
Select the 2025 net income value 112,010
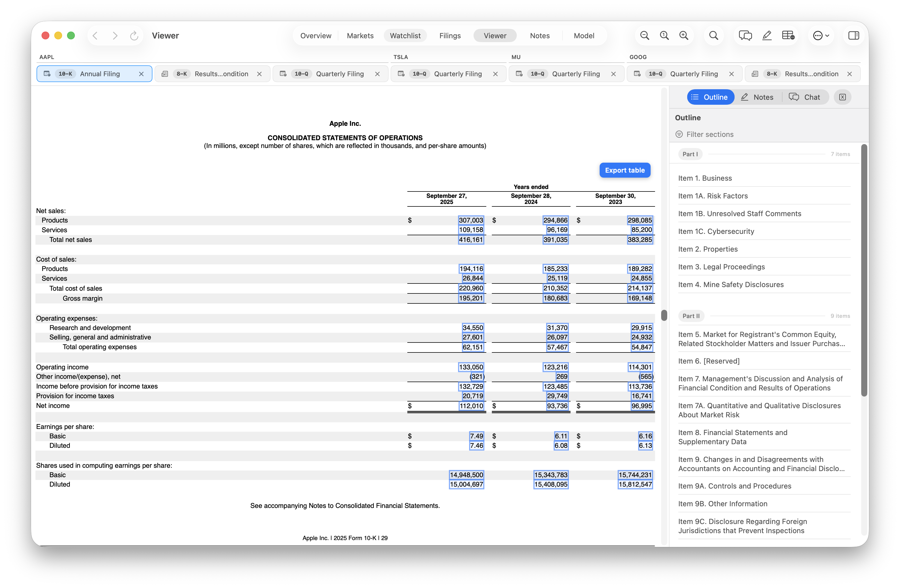coord(471,406)
